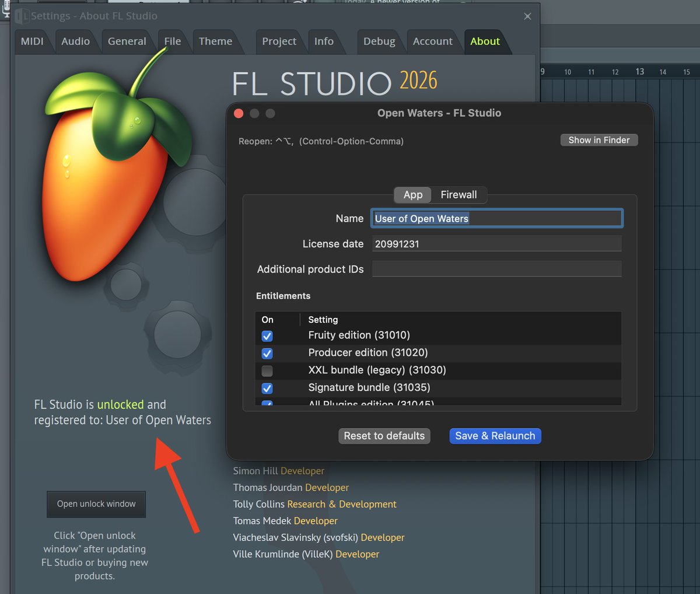Click the FL STUDIO 2026 heading
This screenshot has height=594, width=700.
point(334,82)
